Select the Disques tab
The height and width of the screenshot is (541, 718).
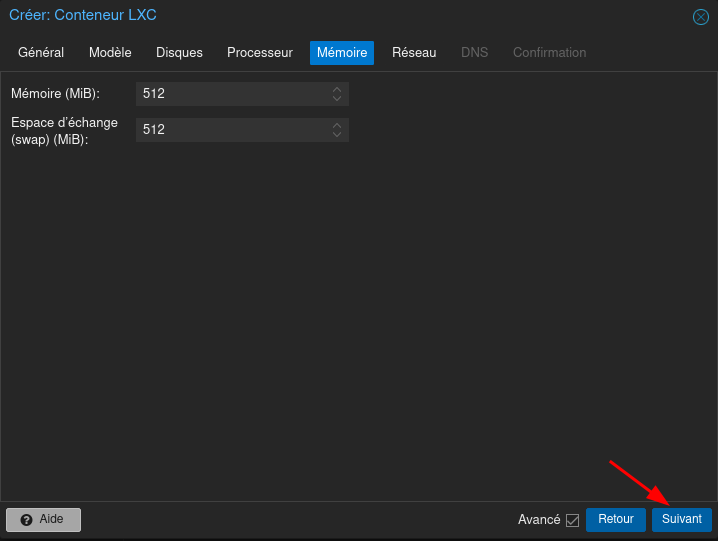pos(179,53)
